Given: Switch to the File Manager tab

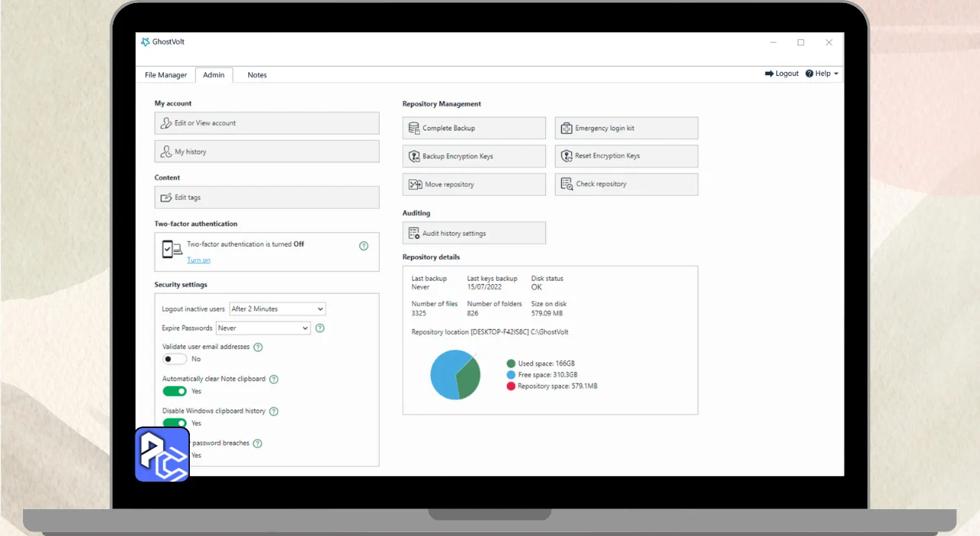Looking at the screenshot, I should click(x=166, y=75).
